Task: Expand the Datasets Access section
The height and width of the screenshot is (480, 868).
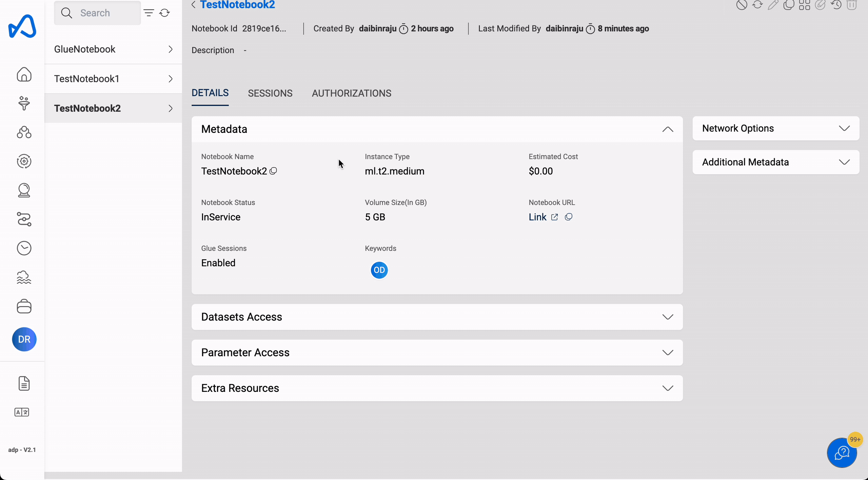Action: tap(668, 317)
